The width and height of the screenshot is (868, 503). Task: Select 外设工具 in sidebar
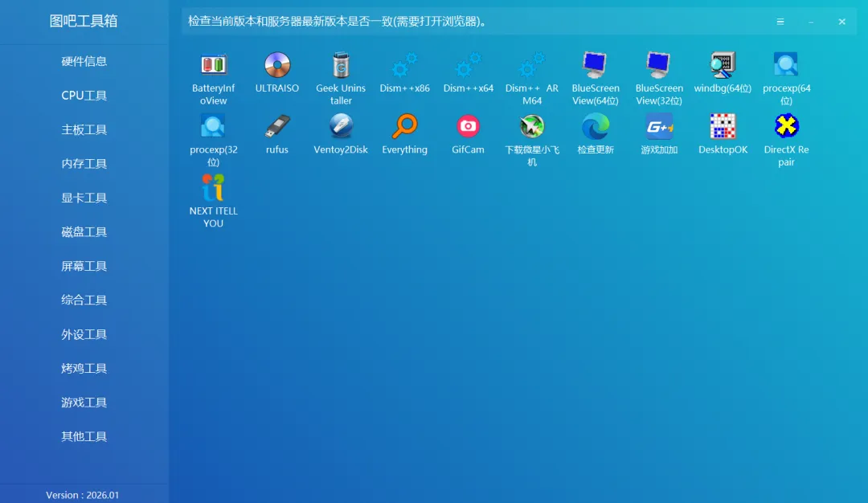pos(84,334)
